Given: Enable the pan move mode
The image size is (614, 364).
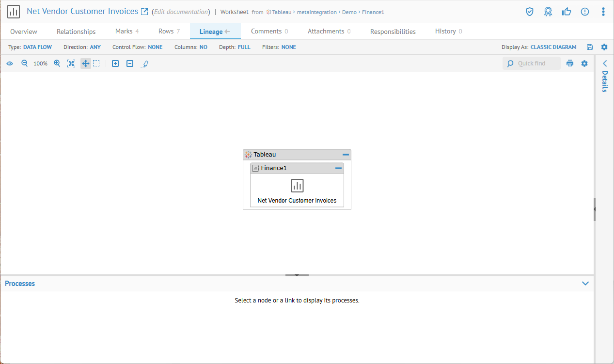Looking at the screenshot, I should [85, 63].
